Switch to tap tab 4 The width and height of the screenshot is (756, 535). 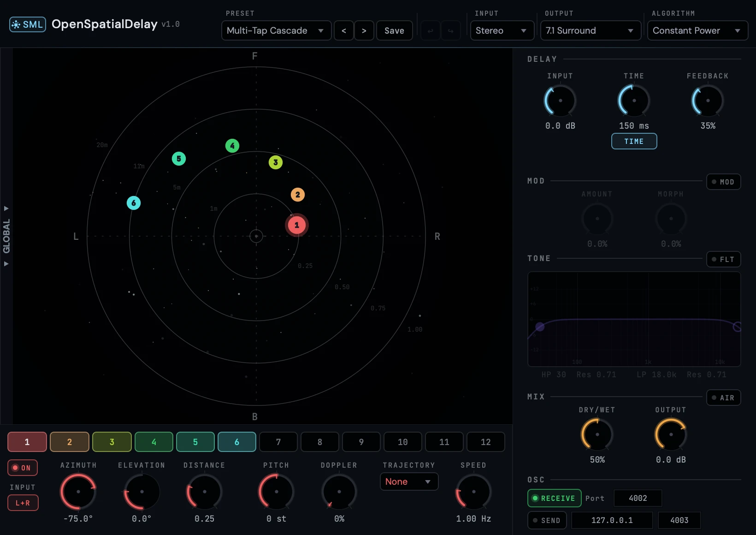154,442
